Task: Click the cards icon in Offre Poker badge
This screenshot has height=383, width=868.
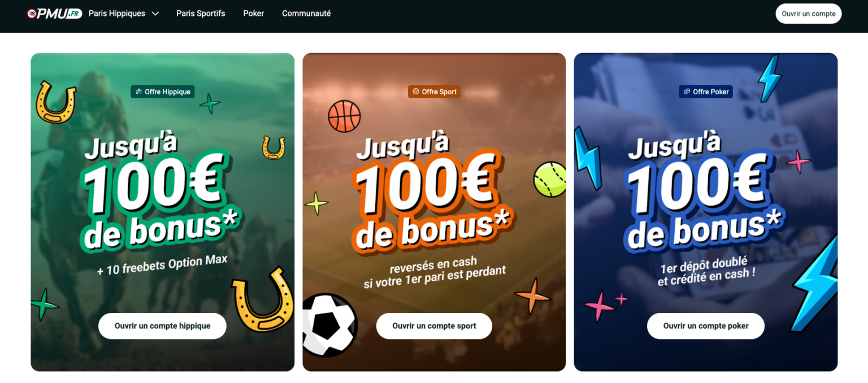Action: tap(687, 92)
